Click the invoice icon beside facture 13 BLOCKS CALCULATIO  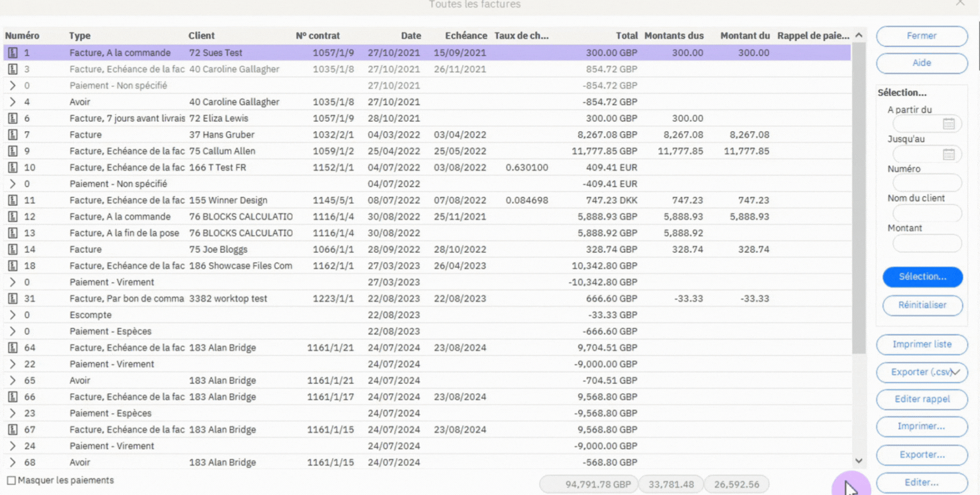tap(13, 232)
